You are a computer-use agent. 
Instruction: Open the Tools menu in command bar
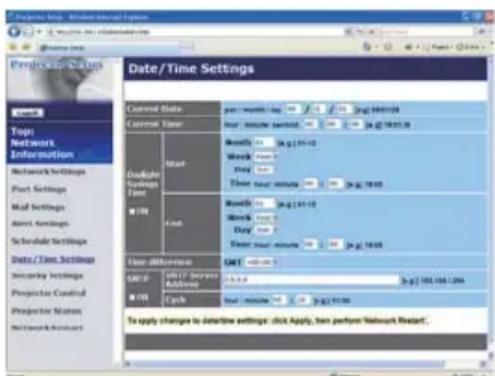click(x=469, y=47)
